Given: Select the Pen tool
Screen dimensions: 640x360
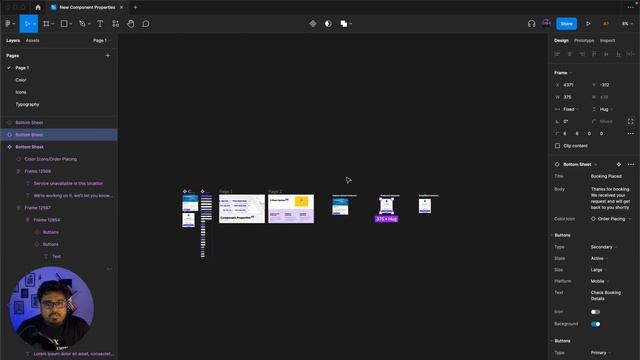Looking at the screenshot, I should pos(82,24).
